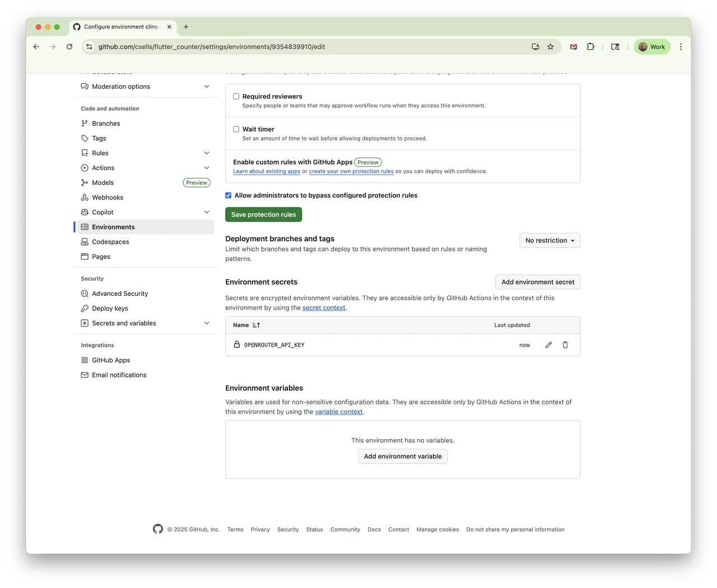Open the Status footer link
Viewport: 717px width, 588px height.
[x=315, y=530]
